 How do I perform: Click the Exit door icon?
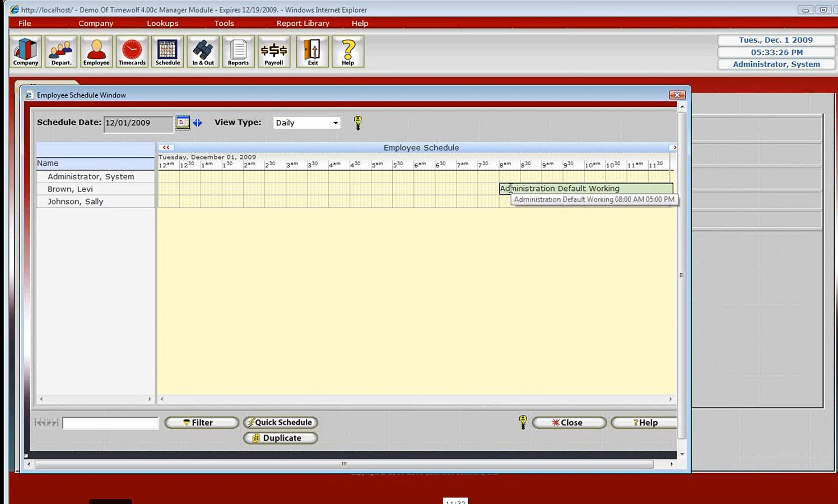tap(313, 52)
